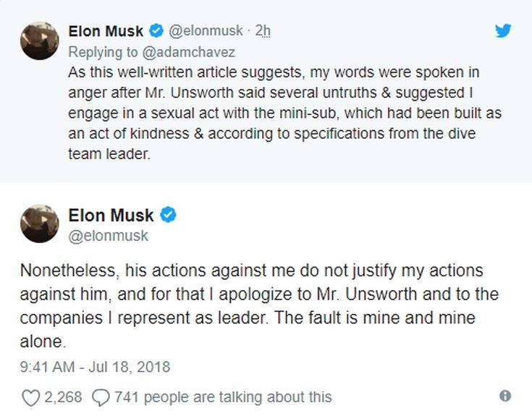Image resolution: width=532 pixels, height=416 pixels.
Task: Open the top tweet's profile avatar
Action: coord(39,41)
